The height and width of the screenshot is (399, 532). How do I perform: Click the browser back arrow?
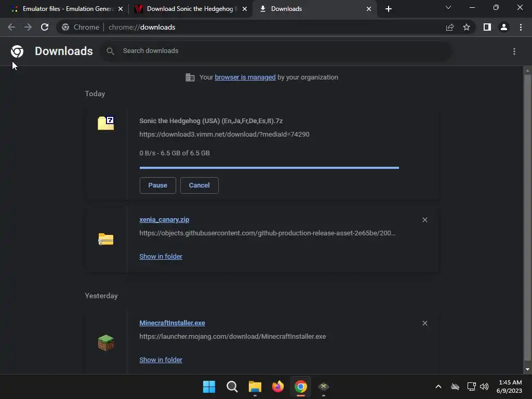[x=11, y=27]
